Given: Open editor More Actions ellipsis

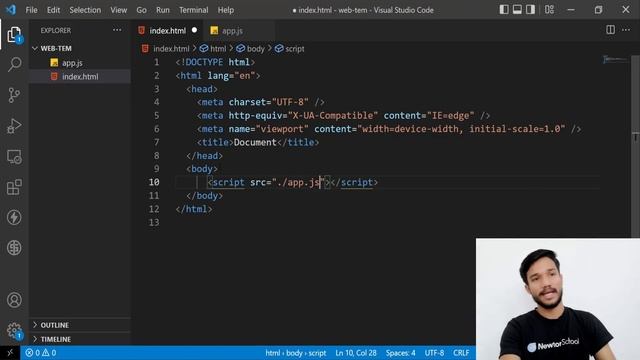Looking at the screenshot, I should pyautogui.click(x=626, y=30).
